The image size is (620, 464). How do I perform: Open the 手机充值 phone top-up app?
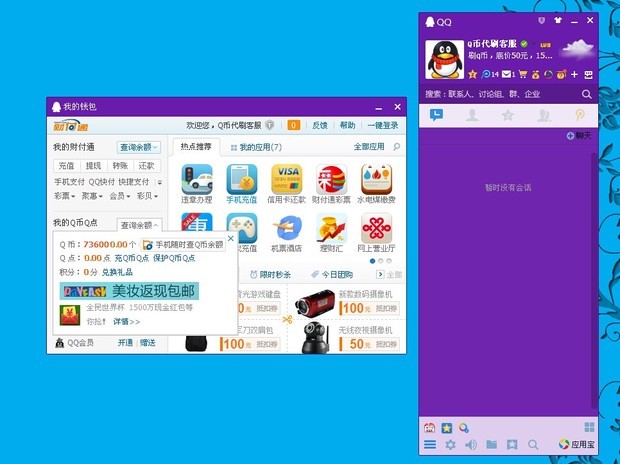tap(242, 184)
